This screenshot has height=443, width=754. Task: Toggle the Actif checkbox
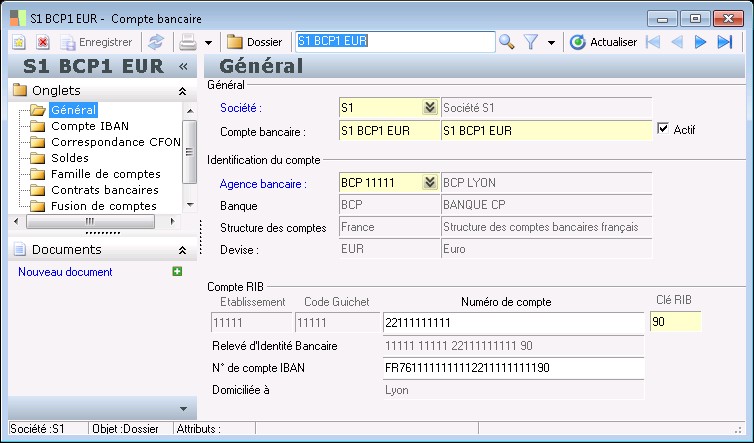click(663, 128)
